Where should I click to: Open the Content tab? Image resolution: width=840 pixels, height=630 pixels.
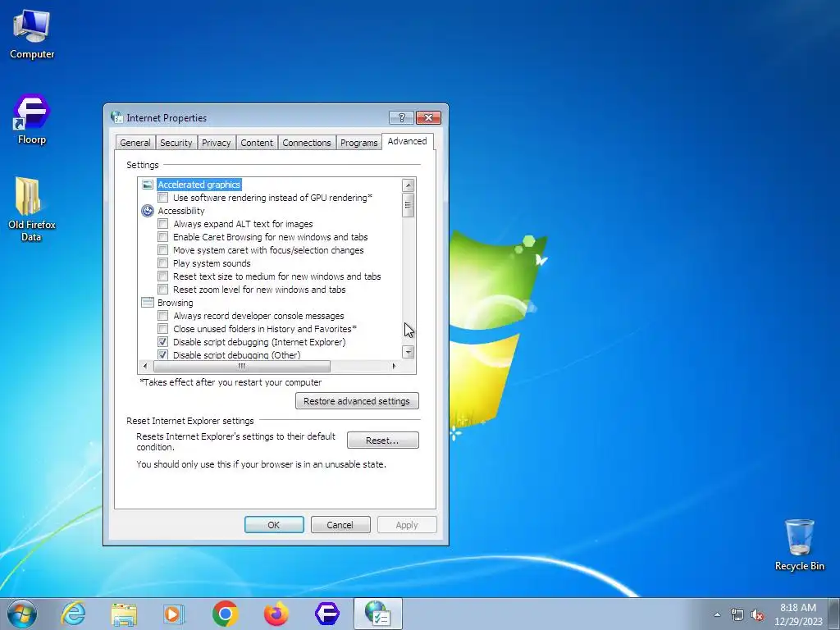[x=257, y=143]
